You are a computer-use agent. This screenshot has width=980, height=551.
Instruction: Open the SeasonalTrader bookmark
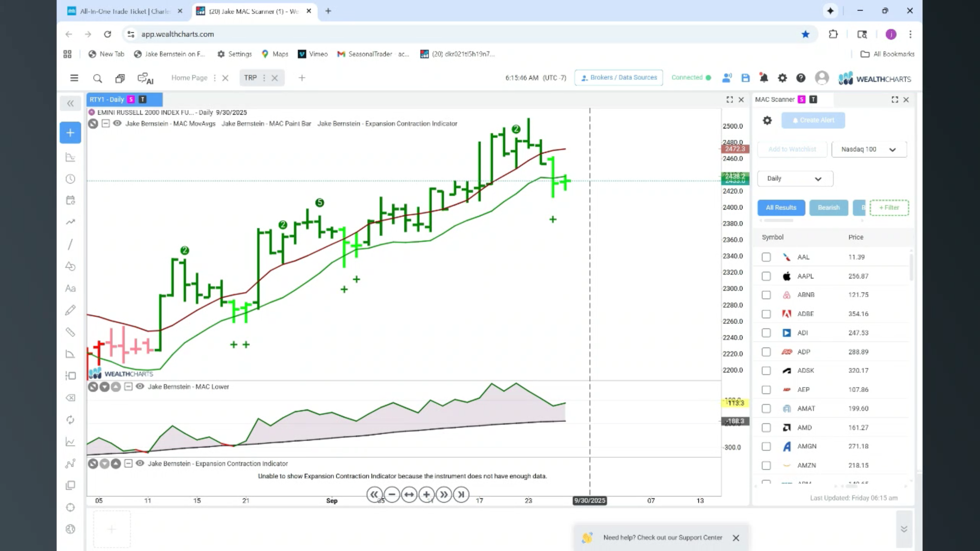(372, 54)
